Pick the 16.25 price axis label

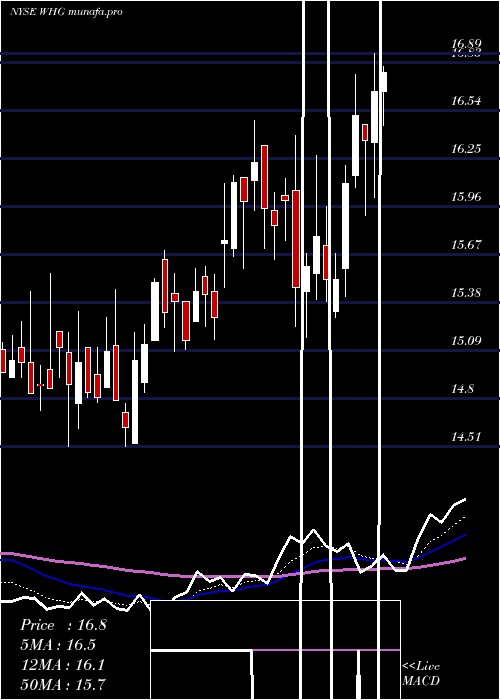tap(466, 149)
